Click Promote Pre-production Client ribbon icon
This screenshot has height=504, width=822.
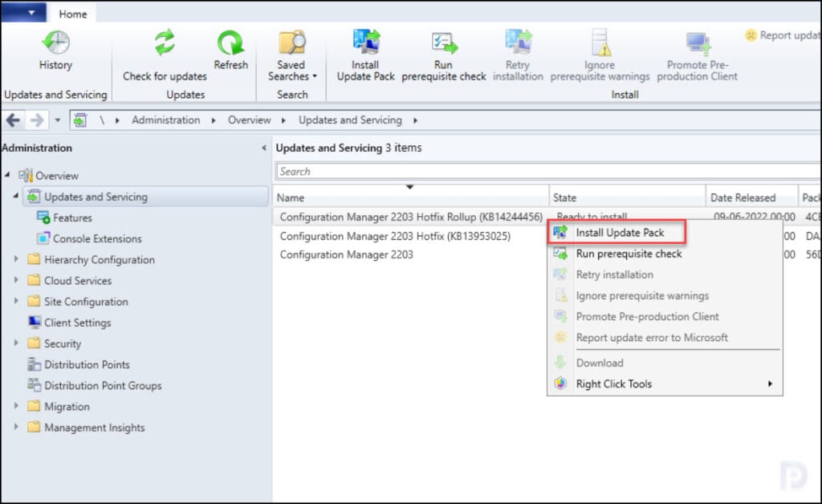pyautogui.click(x=698, y=56)
